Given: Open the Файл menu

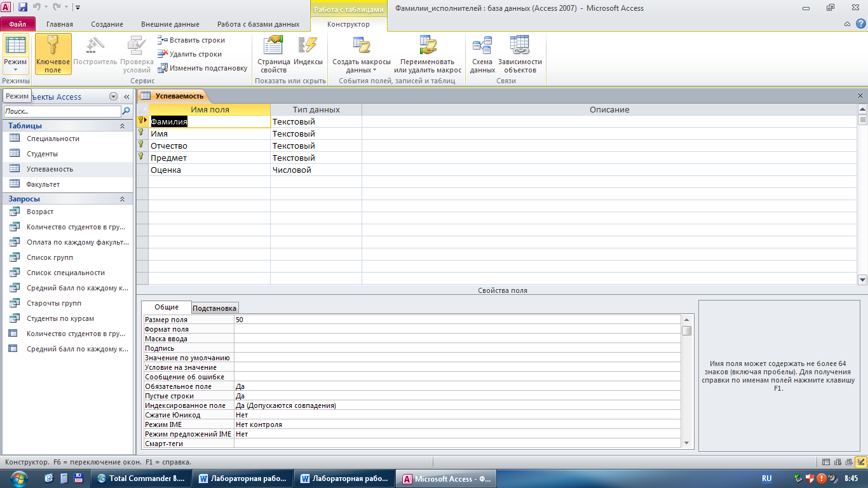Looking at the screenshot, I should (x=18, y=24).
